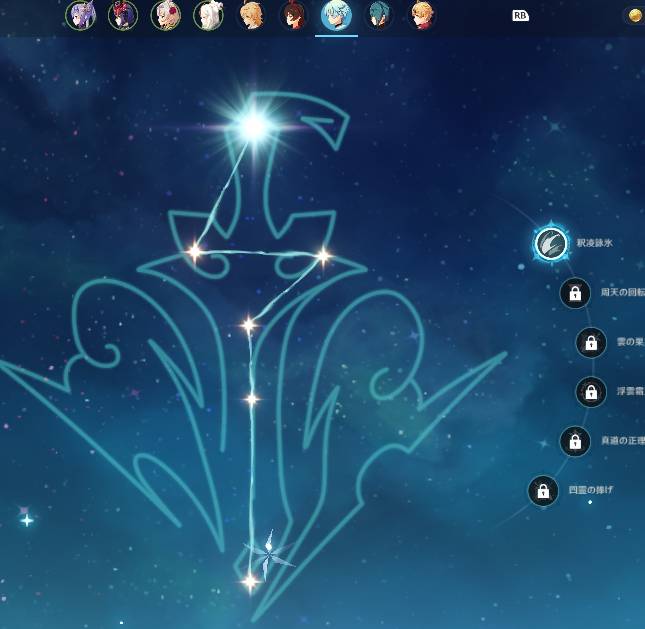Open the activated 釈凌詠氷 constellation node
The height and width of the screenshot is (629, 645).
click(551, 243)
